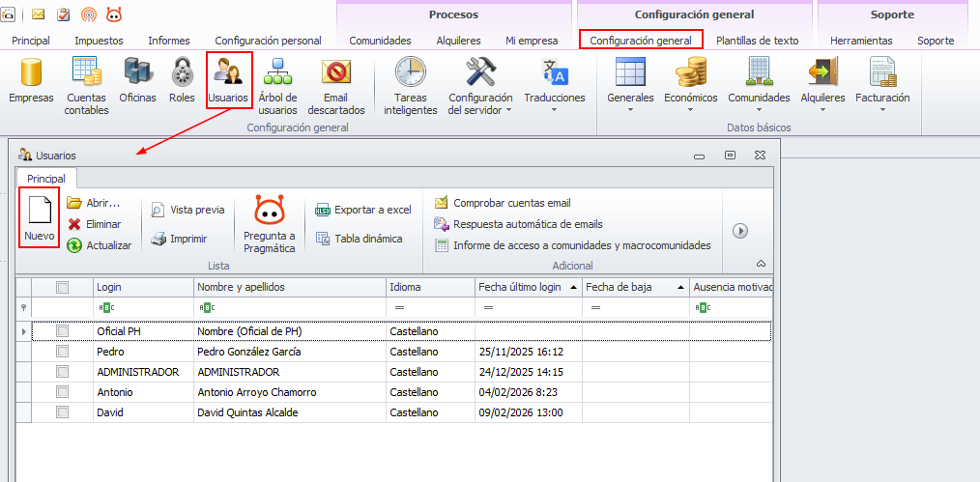
Task: Open the Soporte ribbon tab
Action: click(936, 41)
